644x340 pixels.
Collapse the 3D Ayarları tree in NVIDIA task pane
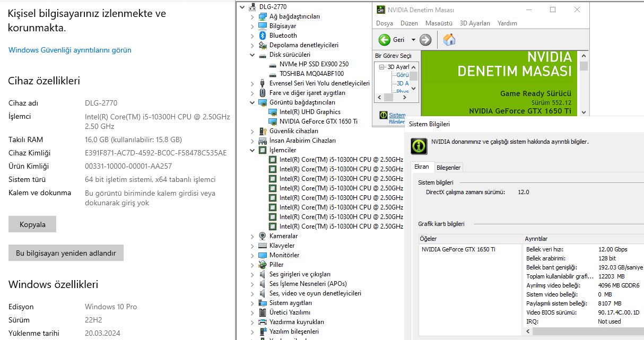click(381, 67)
